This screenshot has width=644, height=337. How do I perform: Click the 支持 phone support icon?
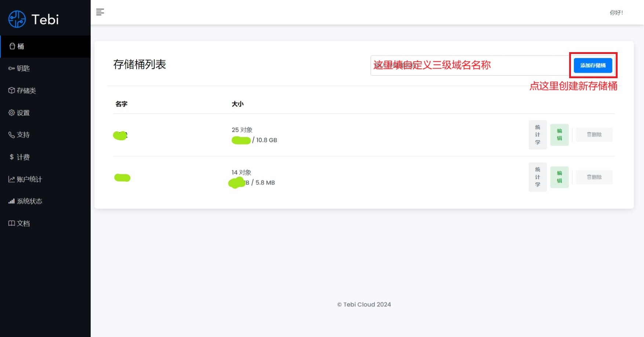[21, 135]
